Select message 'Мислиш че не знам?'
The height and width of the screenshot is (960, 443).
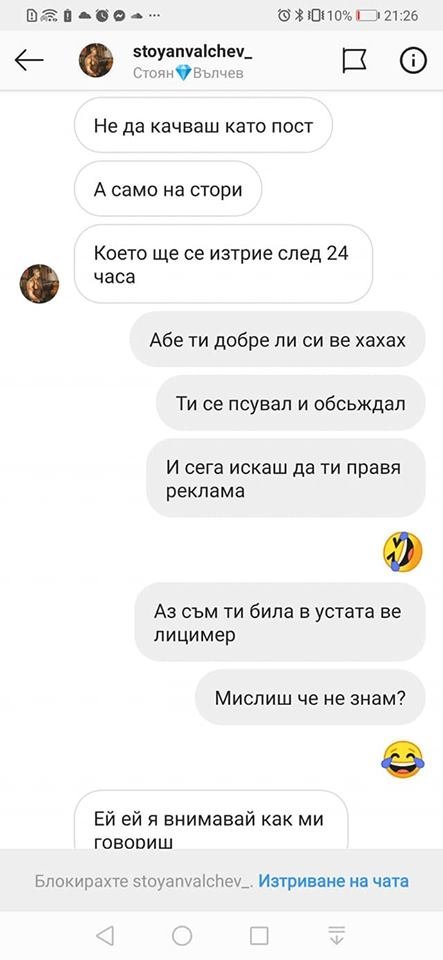coord(310,697)
